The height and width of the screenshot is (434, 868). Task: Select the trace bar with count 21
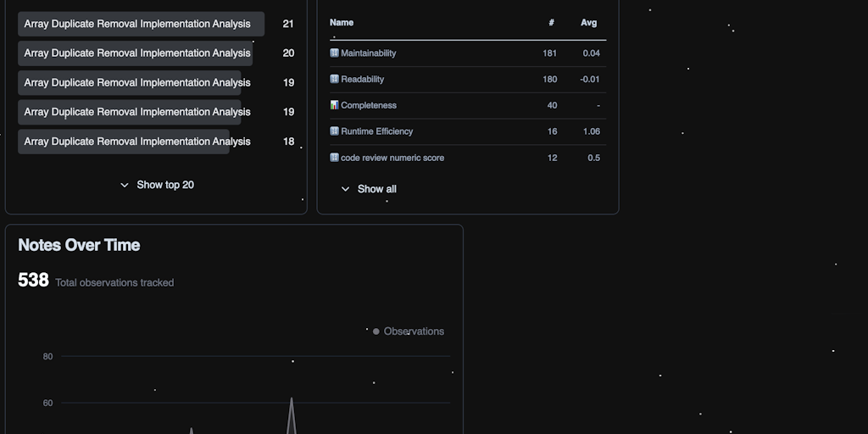(142, 24)
